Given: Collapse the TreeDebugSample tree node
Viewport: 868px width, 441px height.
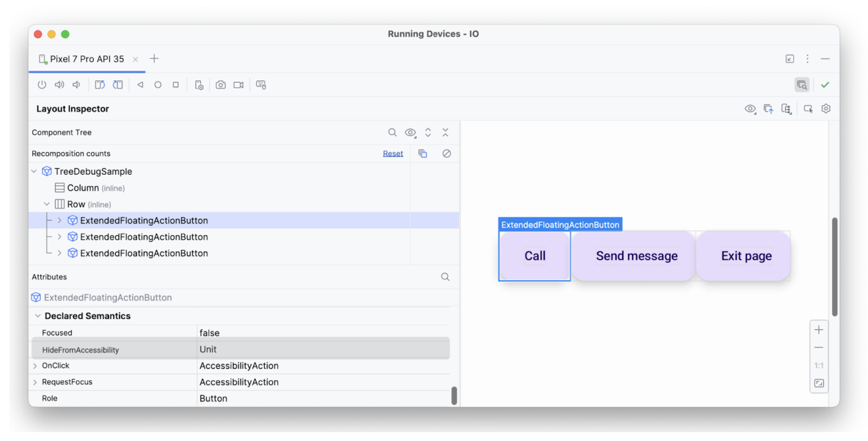Looking at the screenshot, I should click(x=34, y=171).
